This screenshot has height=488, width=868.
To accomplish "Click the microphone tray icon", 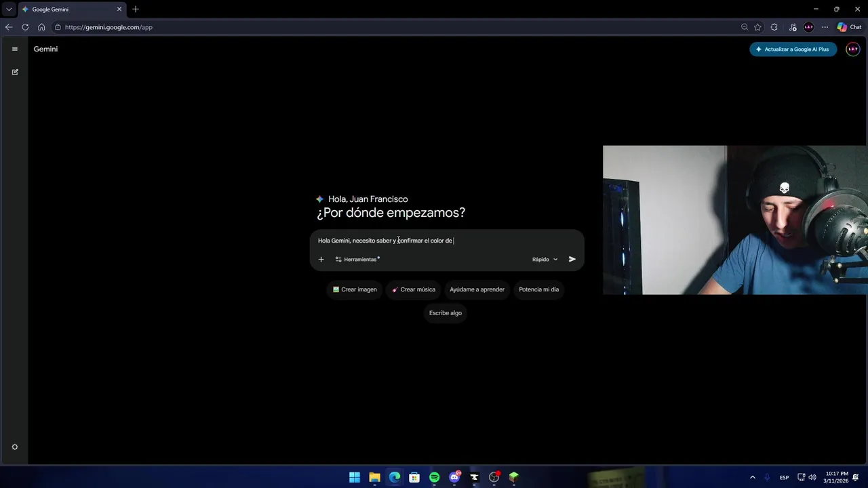I will point(767,477).
